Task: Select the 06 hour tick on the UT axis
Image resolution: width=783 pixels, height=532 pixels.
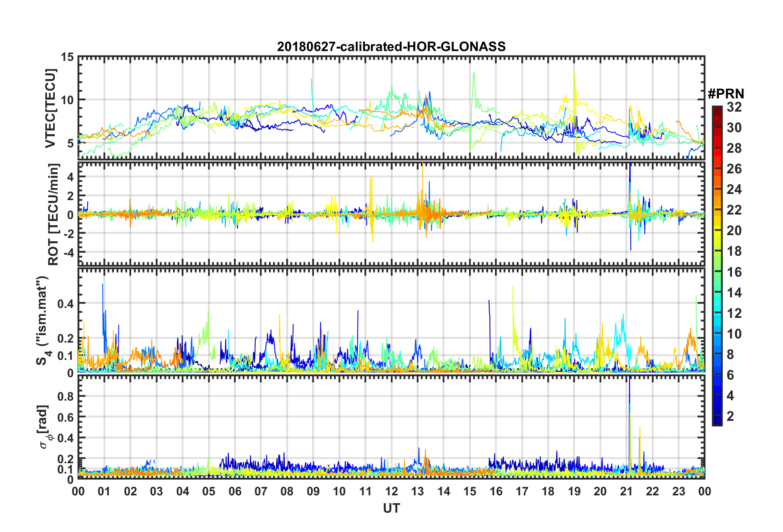Action: point(235,491)
